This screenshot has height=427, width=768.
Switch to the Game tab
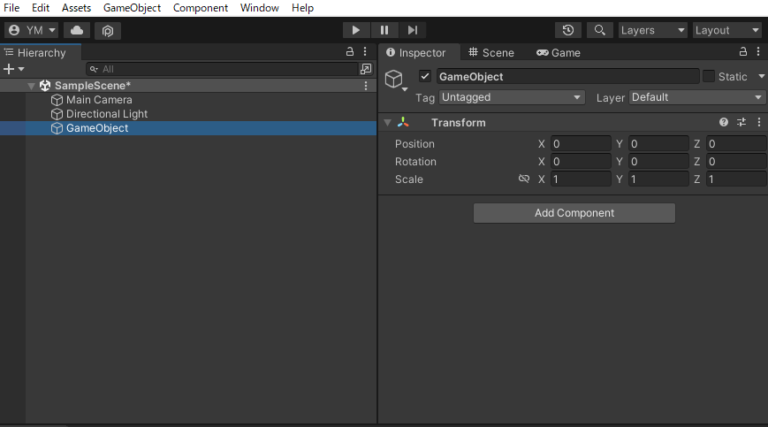point(558,53)
